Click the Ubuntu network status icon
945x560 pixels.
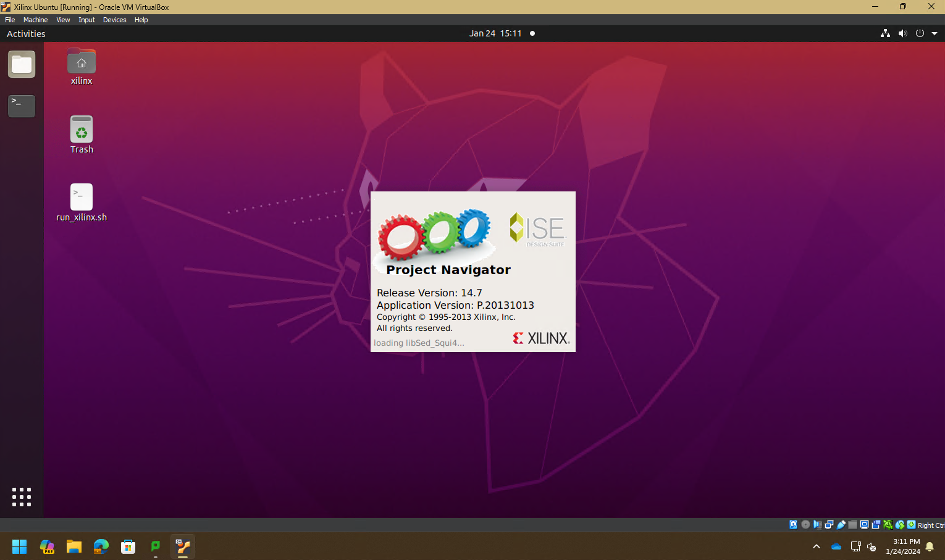[x=885, y=33]
